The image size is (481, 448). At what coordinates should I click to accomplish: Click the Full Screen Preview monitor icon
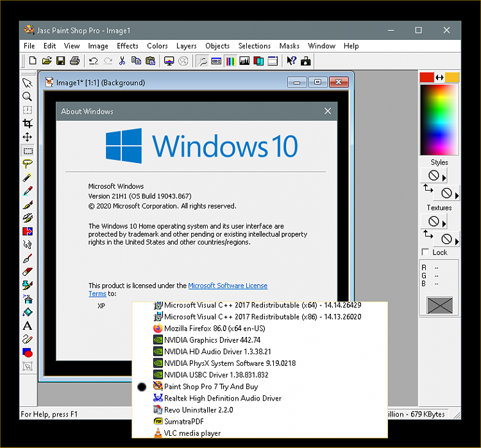pos(169,61)
